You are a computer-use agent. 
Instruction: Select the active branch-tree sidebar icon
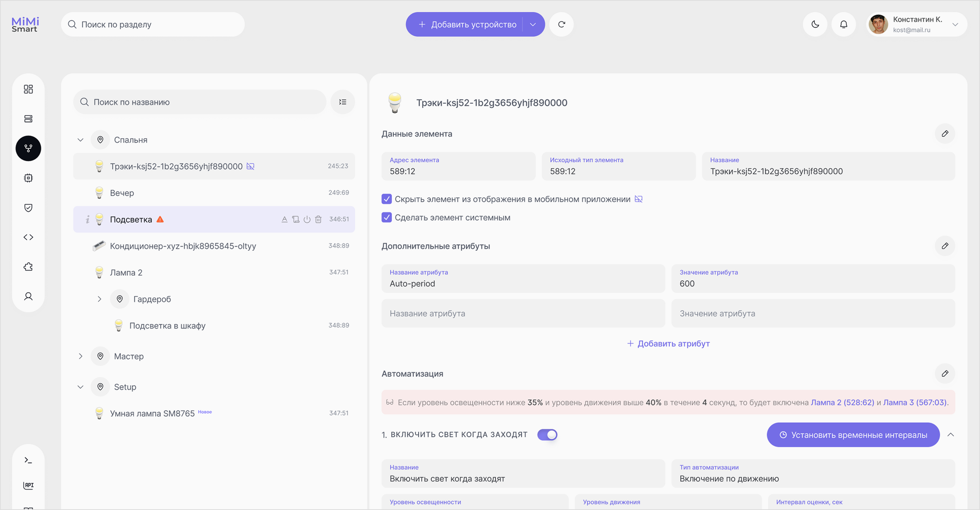tap(28, 148)
